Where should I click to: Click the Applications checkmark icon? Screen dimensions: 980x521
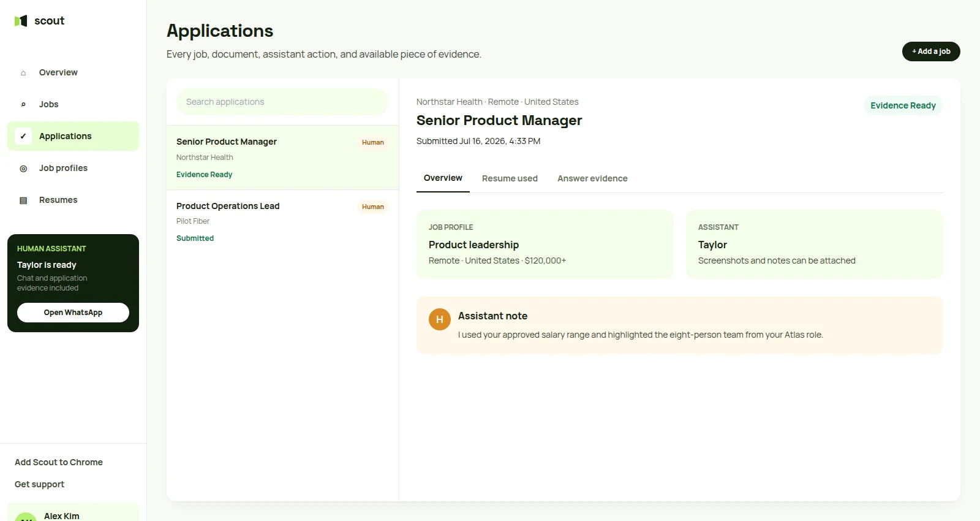(x=23, y=136)
